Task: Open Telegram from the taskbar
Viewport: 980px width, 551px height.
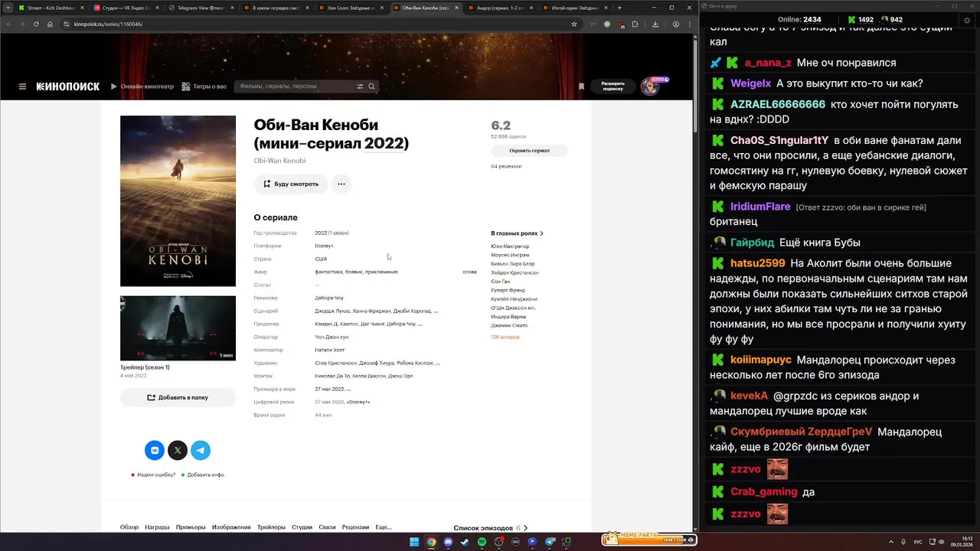Action: pyautogui.click(x=549, y=542)
